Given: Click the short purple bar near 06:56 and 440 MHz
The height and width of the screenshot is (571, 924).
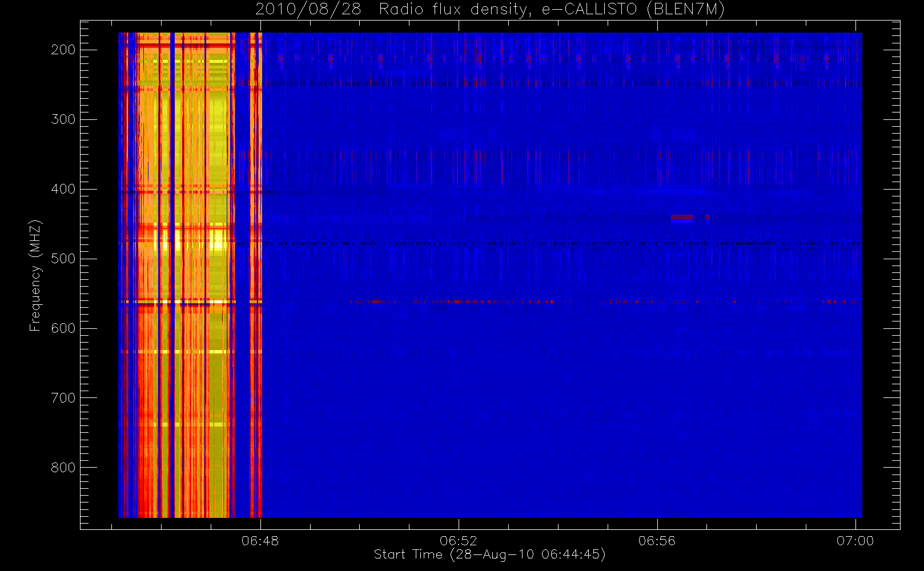Looking at the screenshot, I should tap(682, 217).
